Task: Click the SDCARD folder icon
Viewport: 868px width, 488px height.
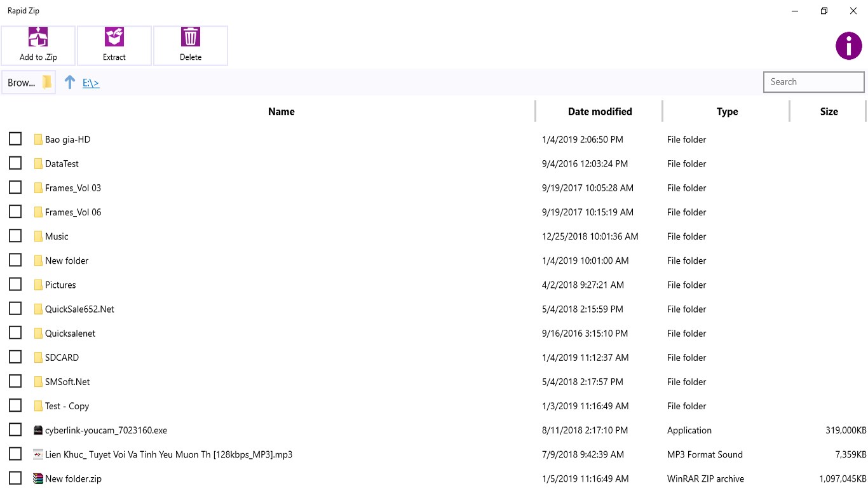Action: 38,357
